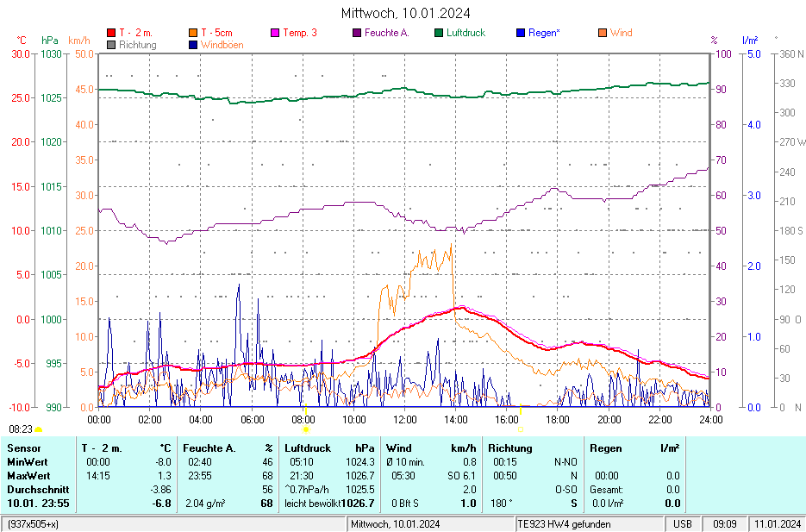The height and width of the screenshot is (532, 806).
Task: Click the sunset marker near 16:30 on the axis
Action: [521, 428]
